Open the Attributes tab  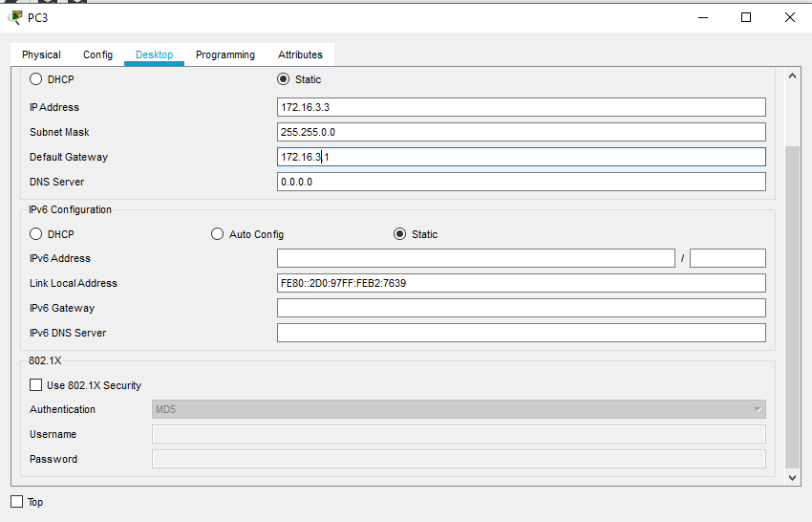tap(300, 54)
